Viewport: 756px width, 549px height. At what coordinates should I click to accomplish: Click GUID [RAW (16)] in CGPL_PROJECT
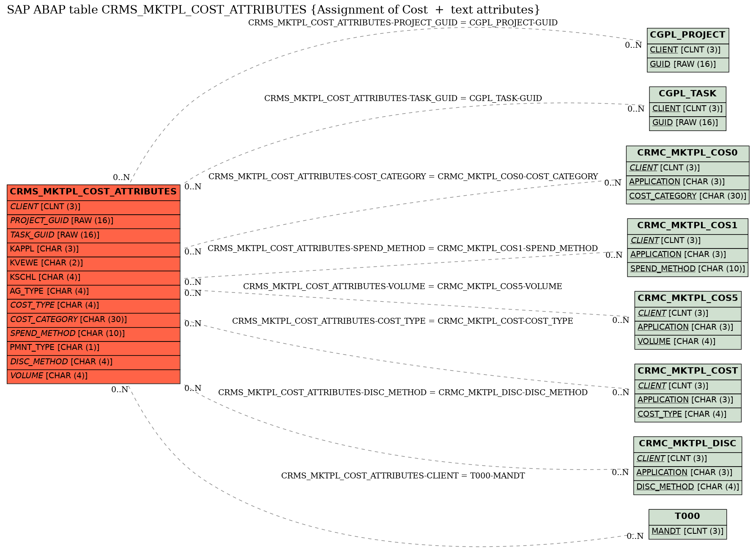pyautogui.click(x=688, y=65)
